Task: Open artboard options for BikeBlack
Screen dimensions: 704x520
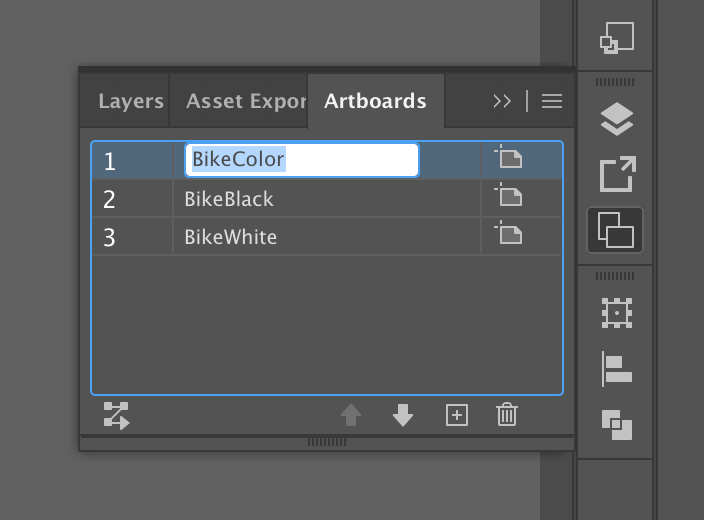Action: click(509, 197)
